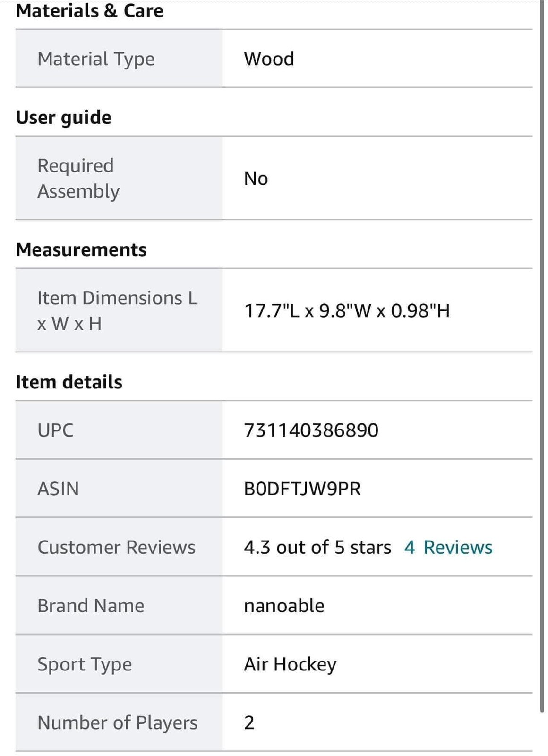
Task: Click the Required Assembly label
Action: (78, 178)
